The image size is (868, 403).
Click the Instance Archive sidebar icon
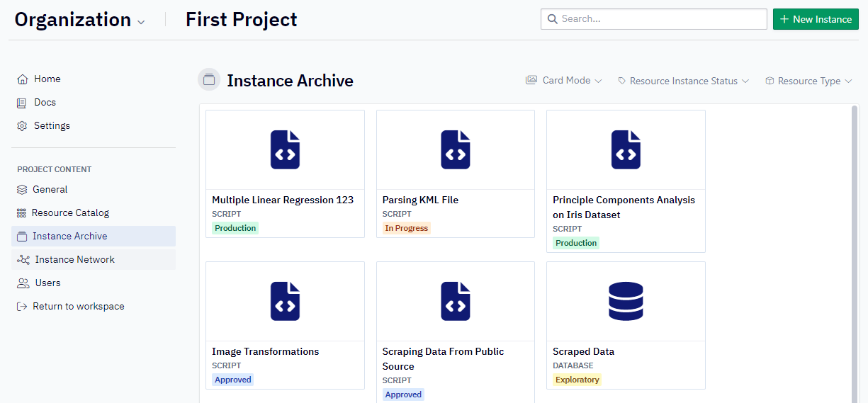pos(22,237)
